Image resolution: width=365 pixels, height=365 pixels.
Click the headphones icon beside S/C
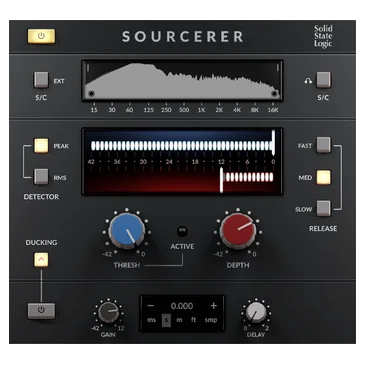(308, 80)
